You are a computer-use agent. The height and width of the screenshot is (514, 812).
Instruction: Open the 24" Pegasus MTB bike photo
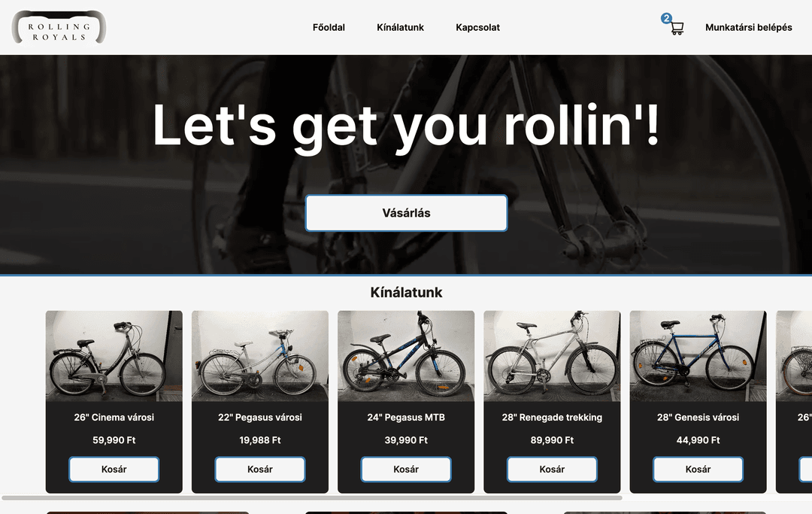406,356
